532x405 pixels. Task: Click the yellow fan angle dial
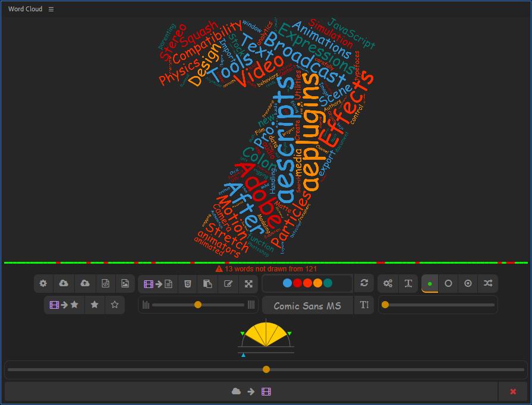click(x=266, y=334)
